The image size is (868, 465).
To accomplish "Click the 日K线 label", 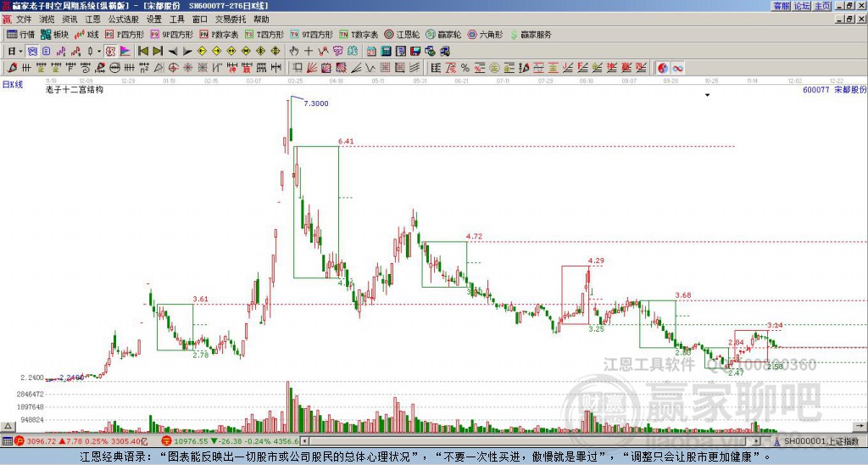I will [13, 84].
